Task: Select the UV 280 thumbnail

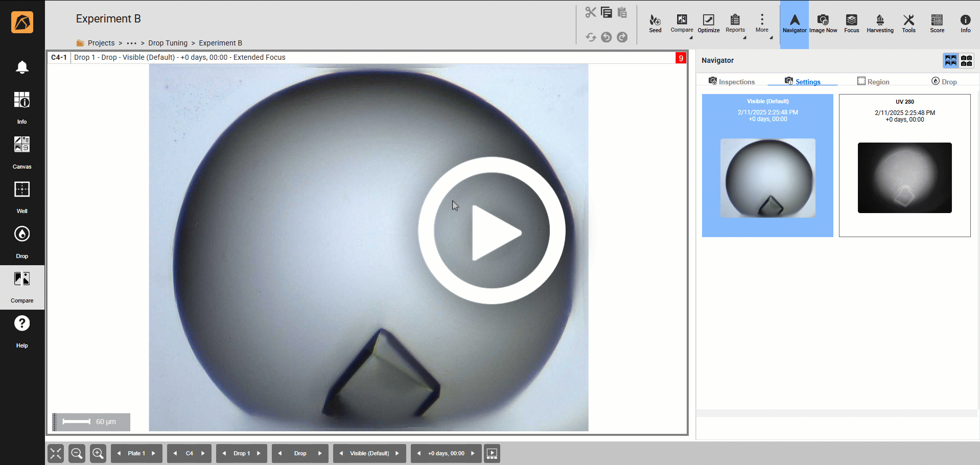Action: (x=904, y=166)
